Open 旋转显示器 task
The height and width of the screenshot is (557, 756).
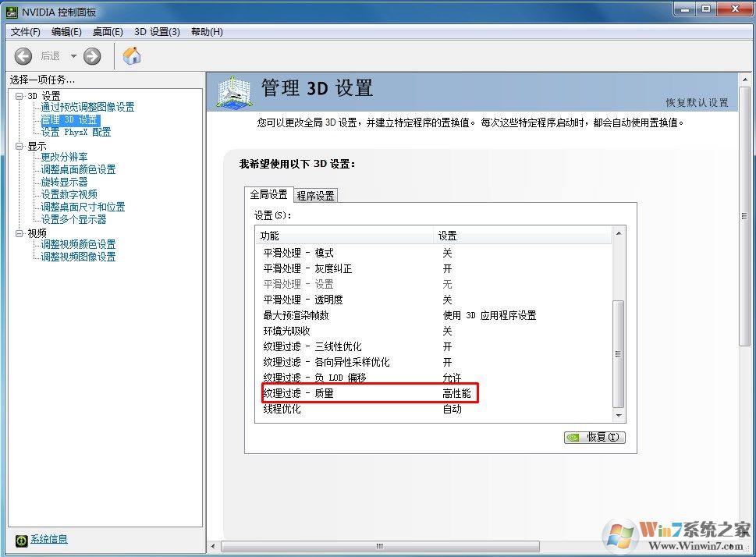64,183
